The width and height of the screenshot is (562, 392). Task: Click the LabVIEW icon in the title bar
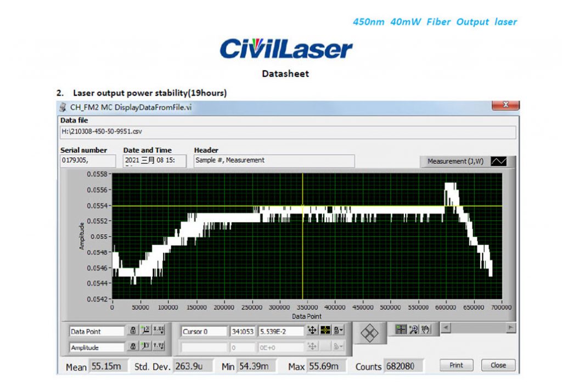click(x=63, y=107)
